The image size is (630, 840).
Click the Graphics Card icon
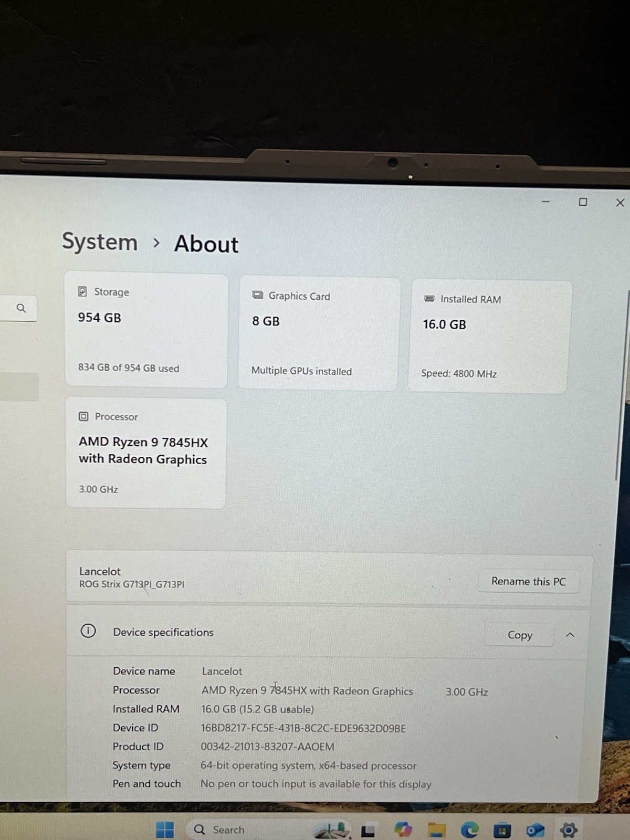point(258,295)
